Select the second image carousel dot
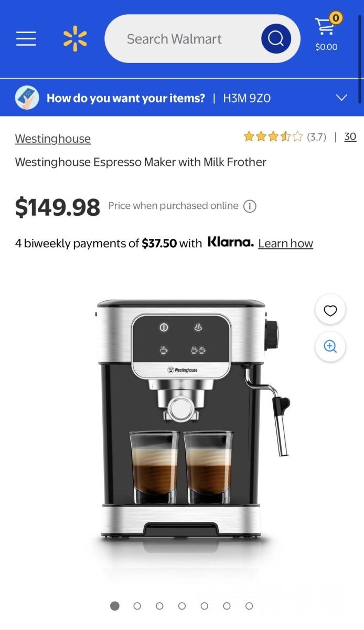Image resolution: width=364 pixels, height=630 pixels. (137, 606)
